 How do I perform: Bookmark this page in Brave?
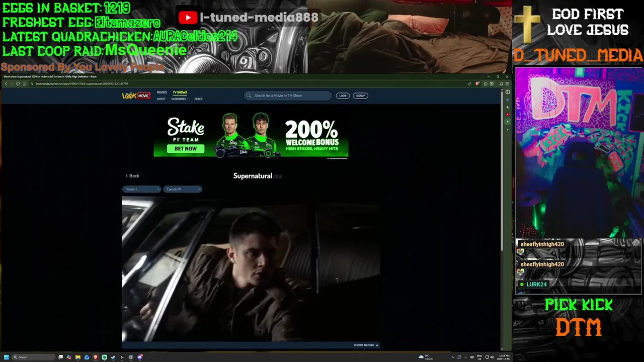tap(24, 83)
